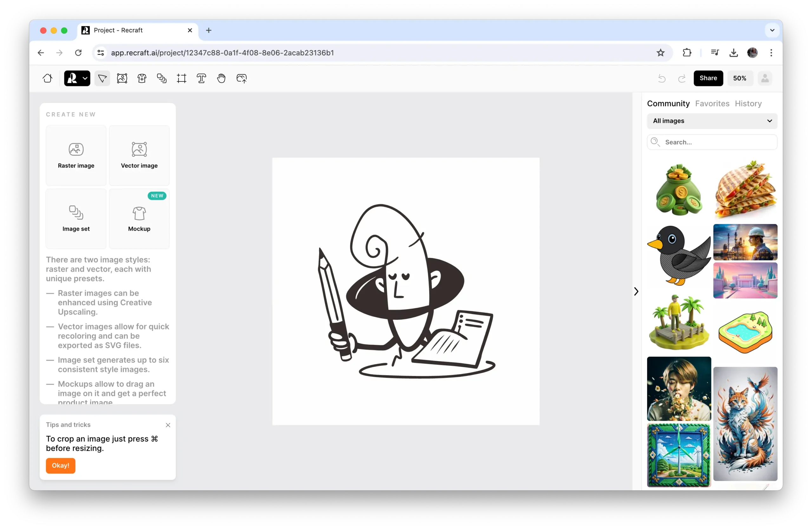
Task: Select the man on palm island thumbnail
Action: click(678, 322)
